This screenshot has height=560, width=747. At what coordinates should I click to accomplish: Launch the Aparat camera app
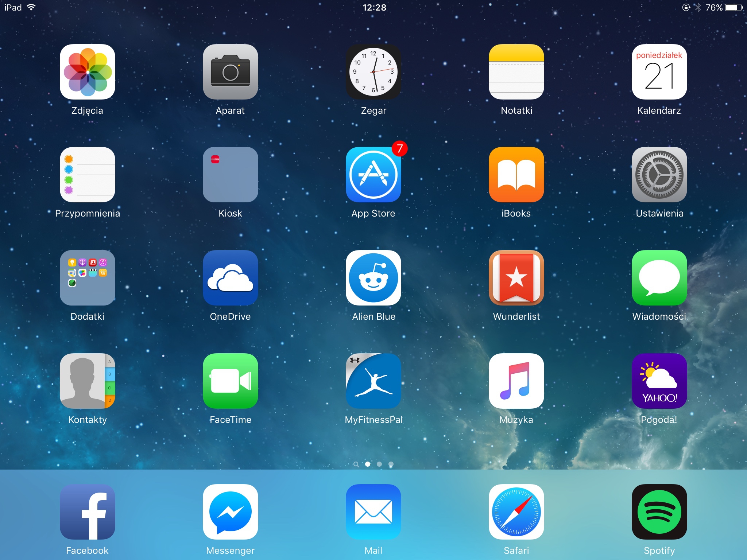(230, 72)
